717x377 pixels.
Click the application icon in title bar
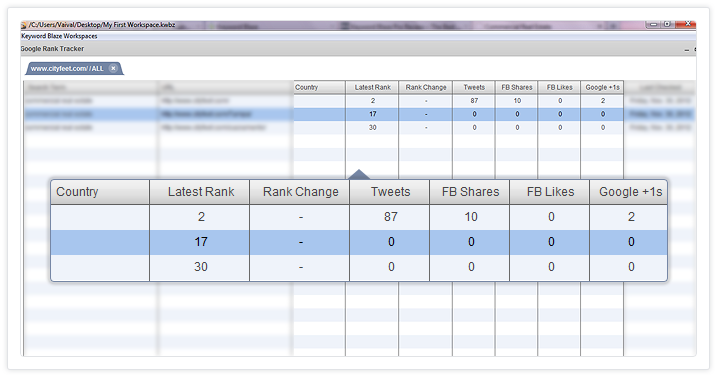(24, 25)
